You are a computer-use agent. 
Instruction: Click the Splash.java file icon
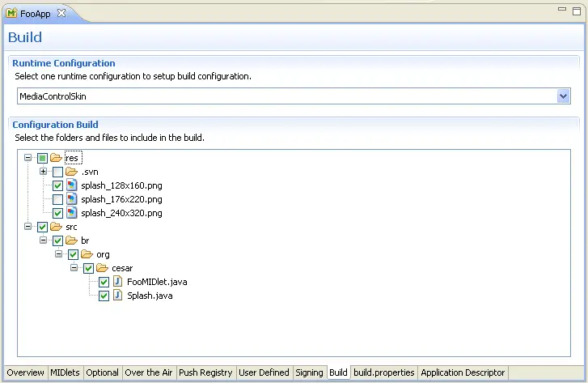tap(117, 296)
